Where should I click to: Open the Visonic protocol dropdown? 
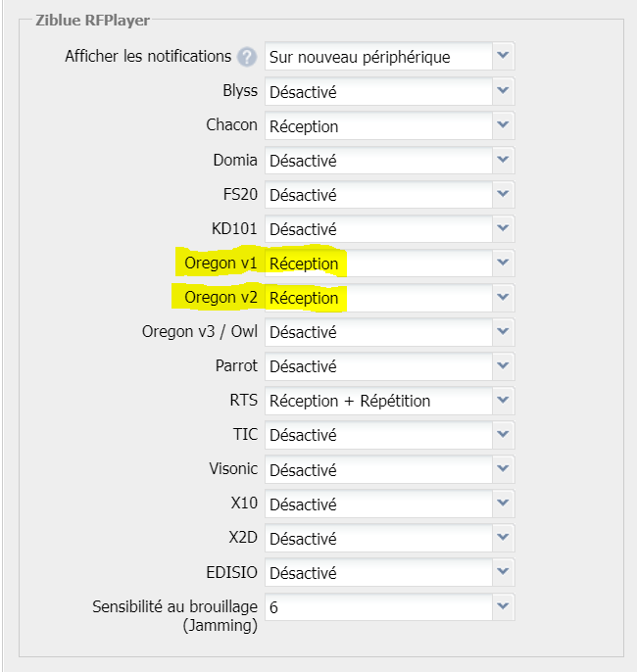[x=503, y=468]
